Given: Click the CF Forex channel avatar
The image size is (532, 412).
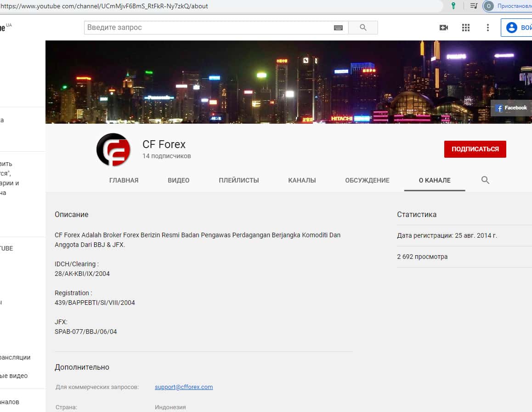Looking at the screenshot, I should [x=113, y=149].
